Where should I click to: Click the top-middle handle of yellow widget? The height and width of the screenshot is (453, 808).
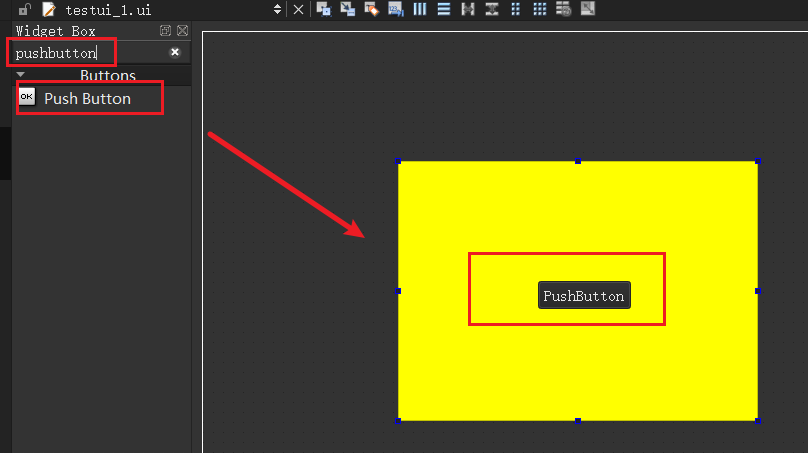(x=578, y=161)
